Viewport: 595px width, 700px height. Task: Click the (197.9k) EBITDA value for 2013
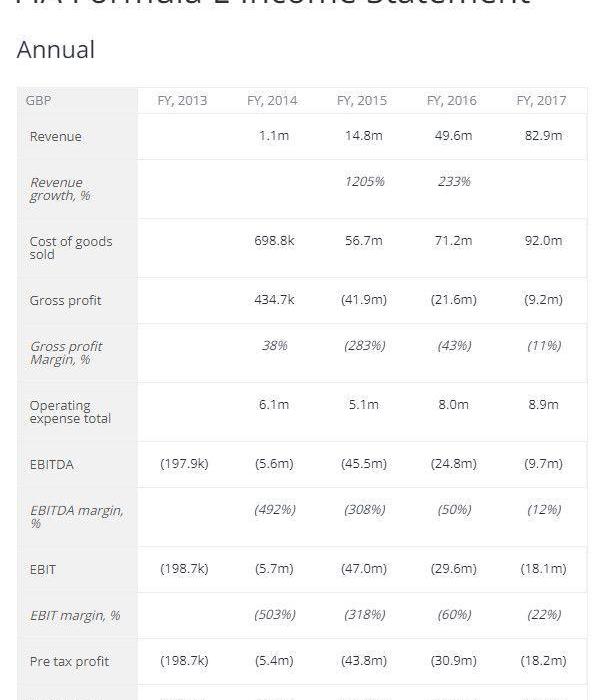184,463
